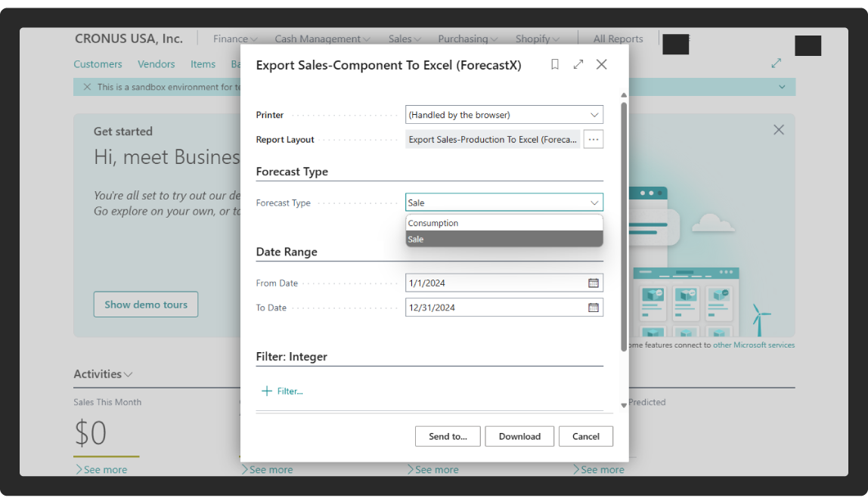This screenshot has width=868, height=504.
Task: Click the dialog scrollbar up arrow
Action: tap(623, 95)
